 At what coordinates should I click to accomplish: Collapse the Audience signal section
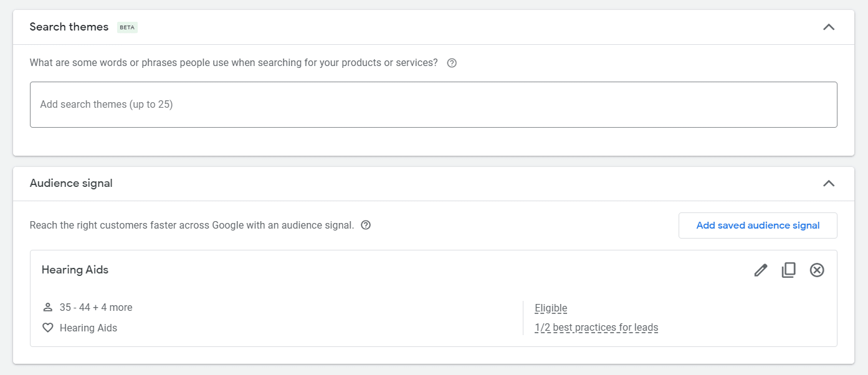pos(828,183)
